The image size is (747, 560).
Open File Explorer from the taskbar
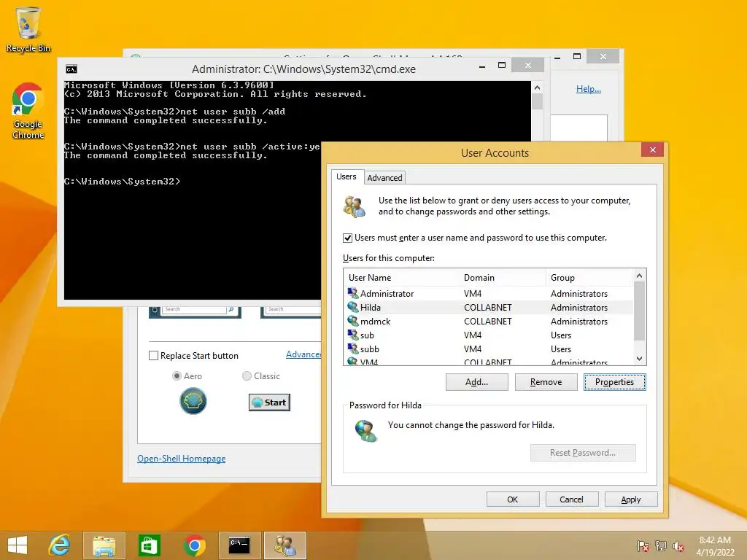(x=104, y=545)
